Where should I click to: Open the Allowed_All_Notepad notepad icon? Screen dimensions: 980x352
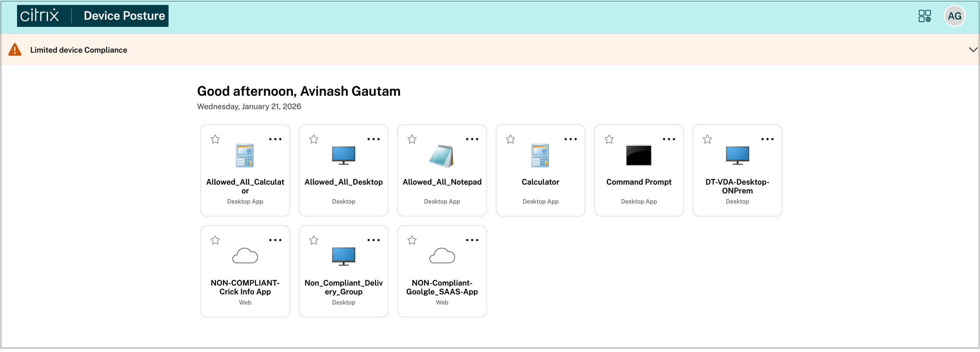(x=442, y=156)
